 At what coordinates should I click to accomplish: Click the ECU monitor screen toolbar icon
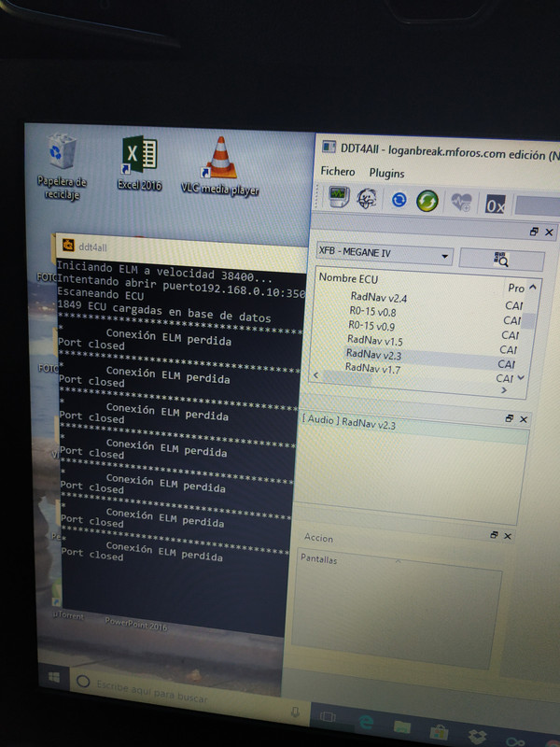coord(339,197)
